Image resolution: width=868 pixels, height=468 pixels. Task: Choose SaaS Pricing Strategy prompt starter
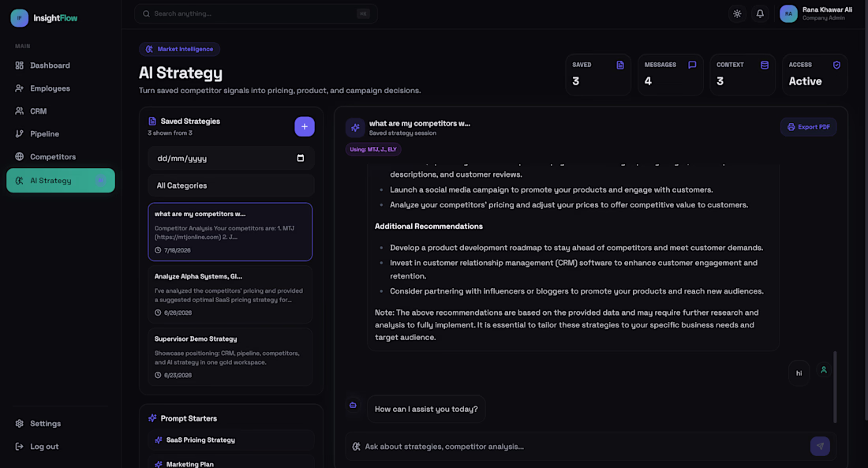click(231, 440)
